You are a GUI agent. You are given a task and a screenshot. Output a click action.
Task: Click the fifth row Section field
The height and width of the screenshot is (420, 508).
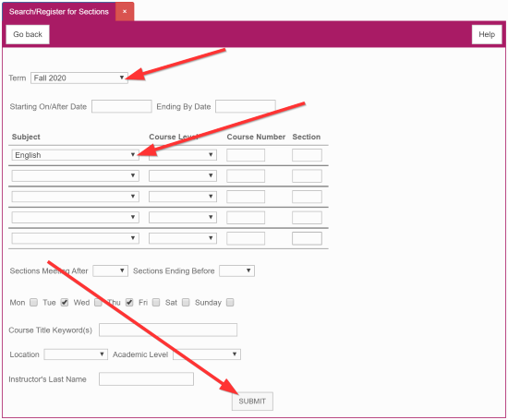pos(307,238)
